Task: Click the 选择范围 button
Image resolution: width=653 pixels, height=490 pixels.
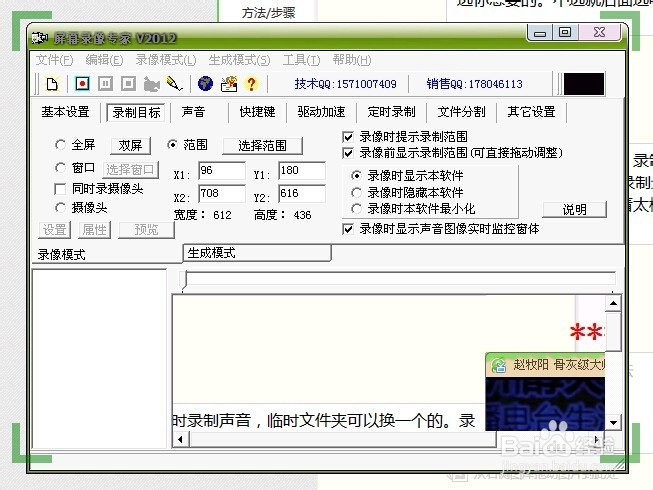Action: [262, 145]
